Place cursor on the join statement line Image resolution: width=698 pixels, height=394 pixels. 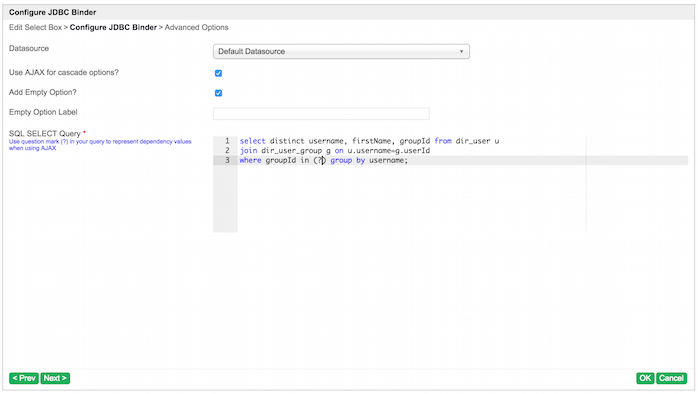pyautogui.click(x=335, y=150)
